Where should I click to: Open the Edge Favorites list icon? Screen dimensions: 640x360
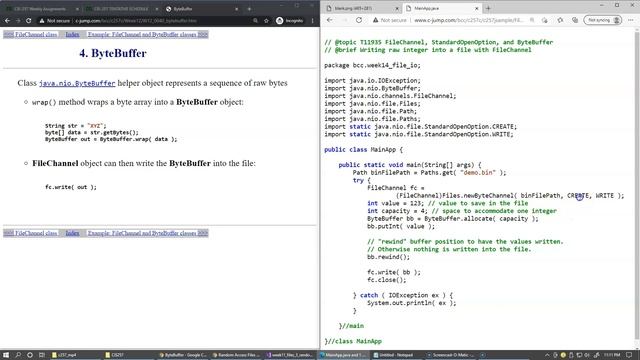[560, 20]
